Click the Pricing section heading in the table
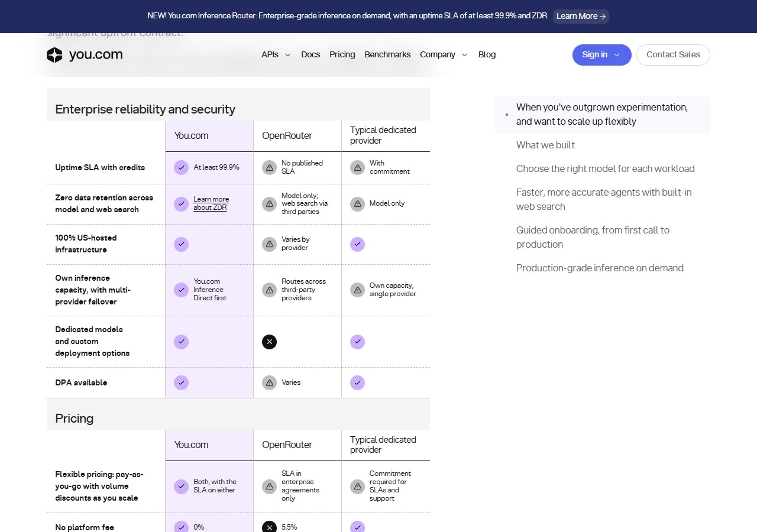757x532 pixels. 74,419
